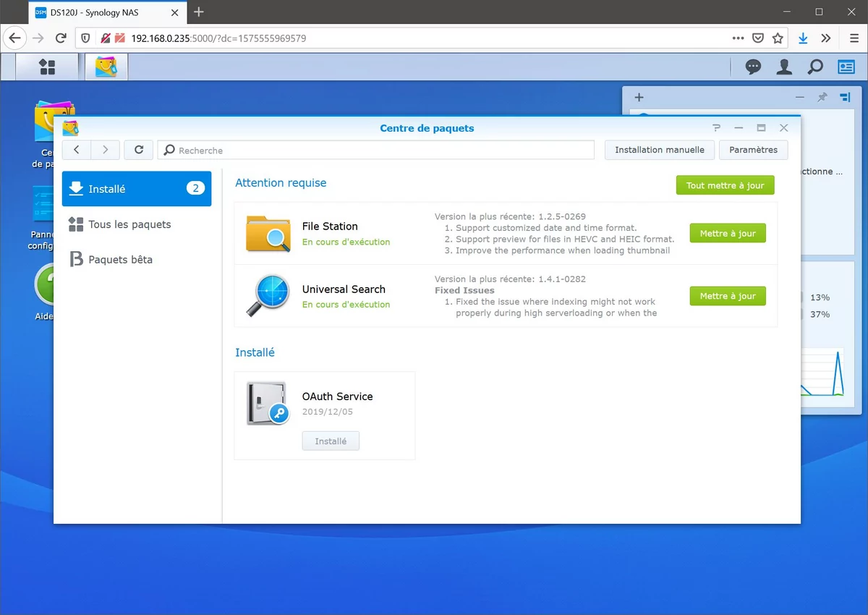
Task: Open the DSM notifications speech bubble
Action: point(754,67)
